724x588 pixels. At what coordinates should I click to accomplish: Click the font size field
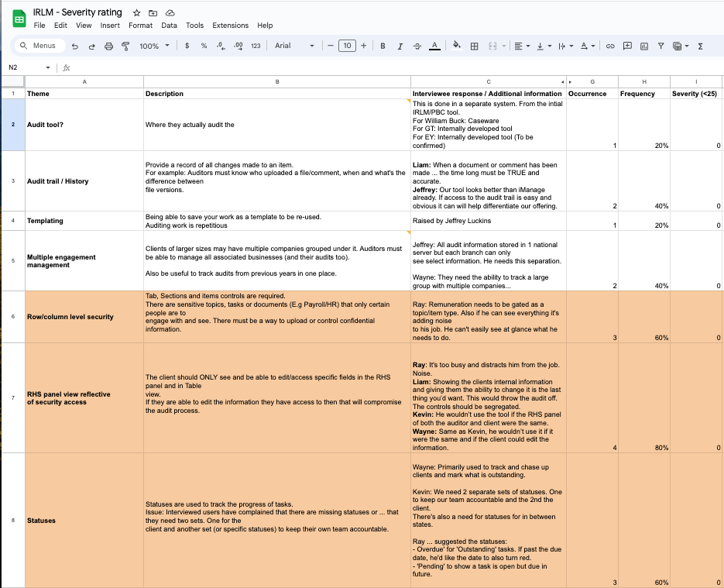347,46
